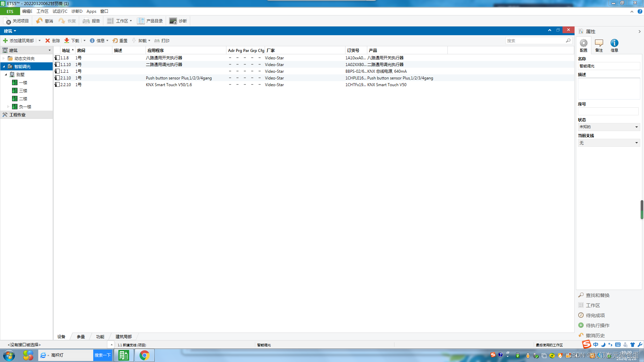Viewport: 644px width, 362px height.
Task: Expand the 负一楼 tree node
Action: (x=8, y=107)
